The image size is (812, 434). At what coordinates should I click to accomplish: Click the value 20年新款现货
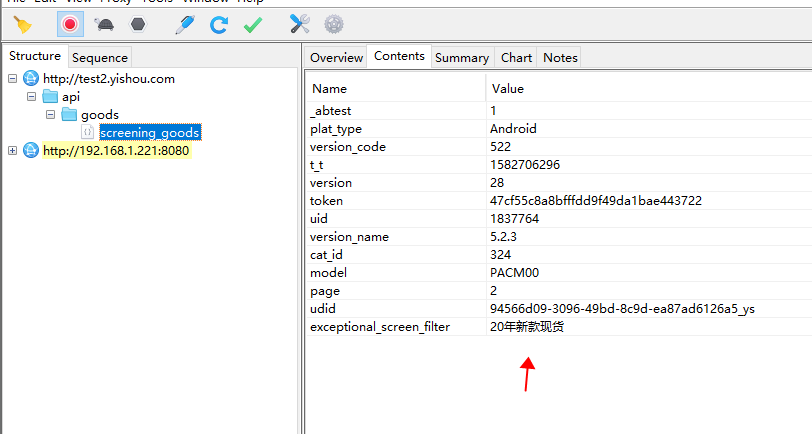coord(527,327)
